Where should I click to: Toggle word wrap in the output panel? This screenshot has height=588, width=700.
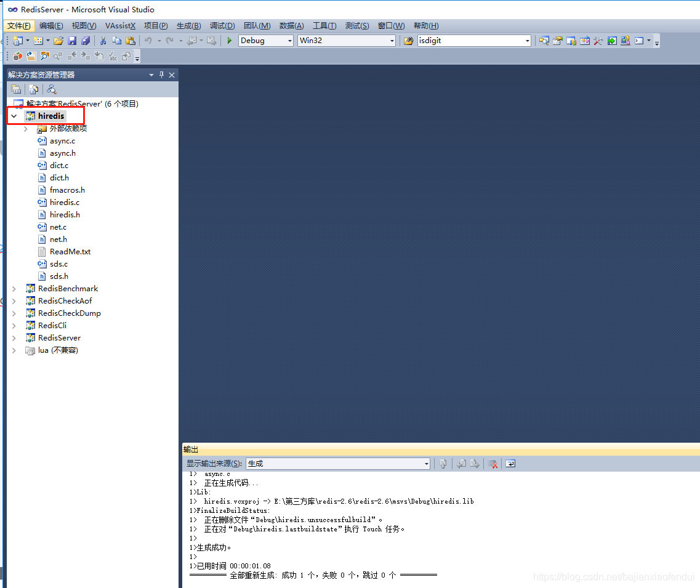coord(510,464)
